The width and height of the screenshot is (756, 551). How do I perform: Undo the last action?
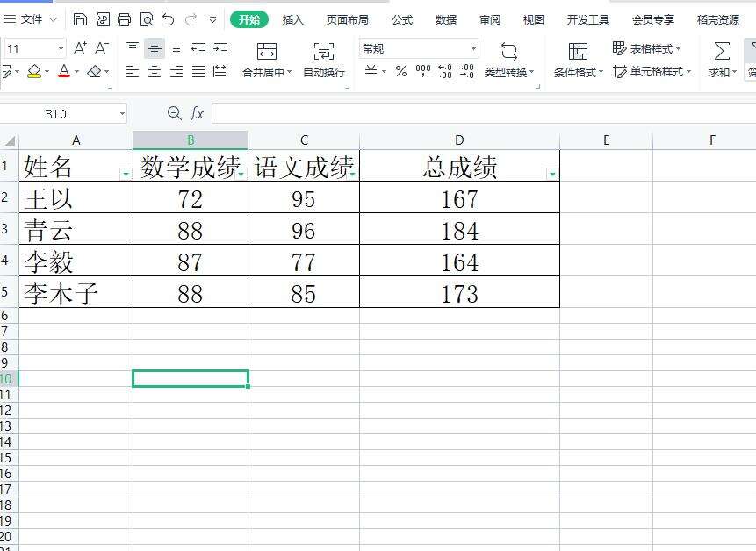[168, 19]
